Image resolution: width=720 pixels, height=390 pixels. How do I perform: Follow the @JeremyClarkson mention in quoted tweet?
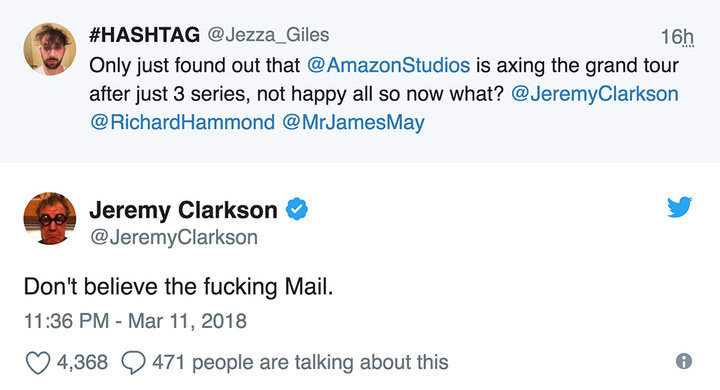pos(595,94)
